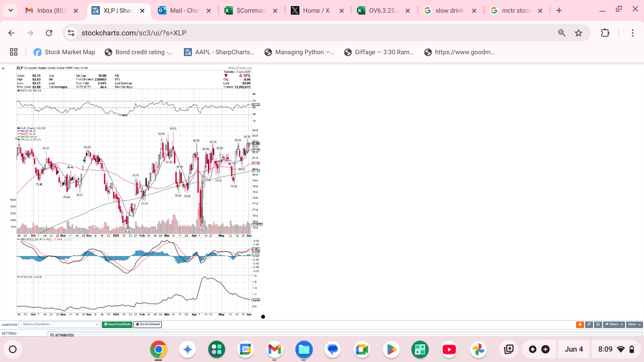
Task: Open the ChromeOS launcher circle
Action: click(13, 349)
